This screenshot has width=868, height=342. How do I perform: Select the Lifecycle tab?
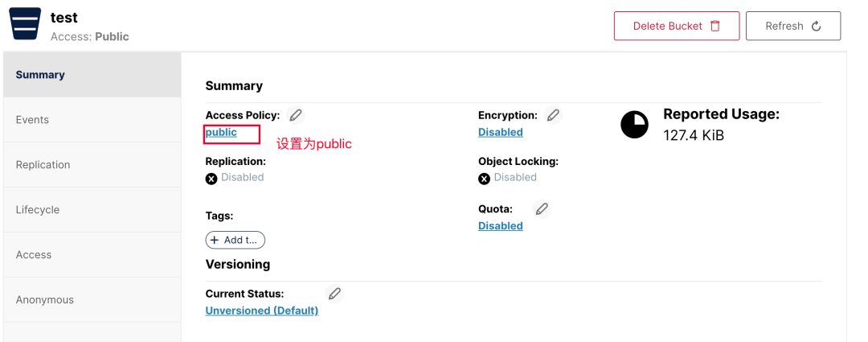point(38,210)
